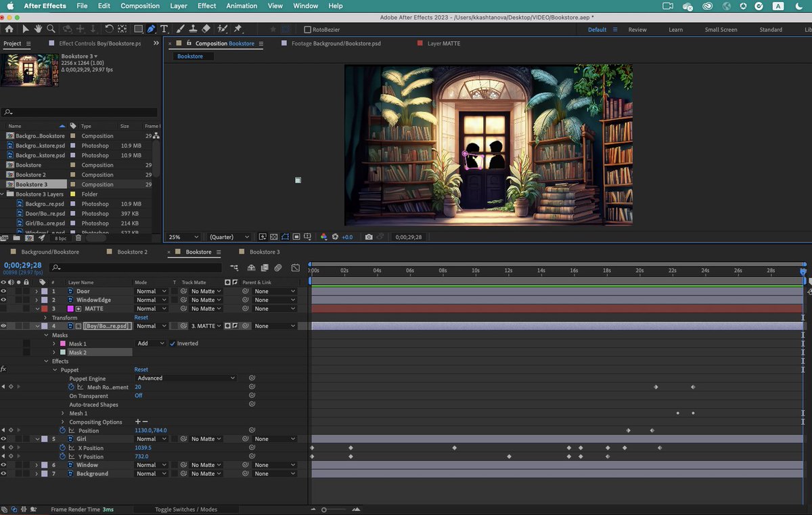The height and width of the screenshot is (515, 812).
Task: Activate the Eraser tool
Action: click(206, 29)
